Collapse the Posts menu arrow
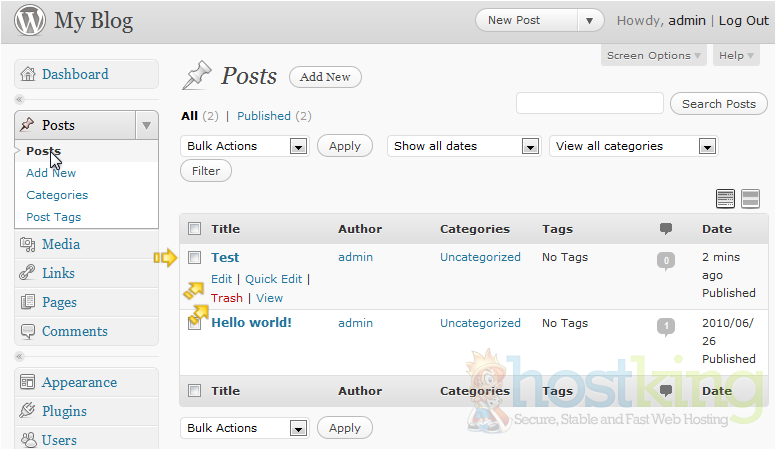This screenshot has height=450, width=776. coord(147,125)
